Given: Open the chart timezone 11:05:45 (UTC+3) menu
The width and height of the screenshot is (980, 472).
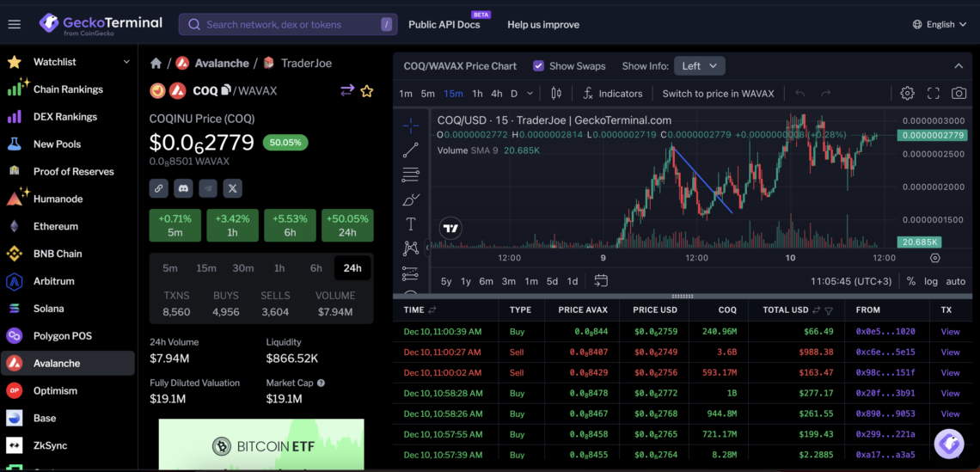Looking at the screenshot, I should [851, 281].
